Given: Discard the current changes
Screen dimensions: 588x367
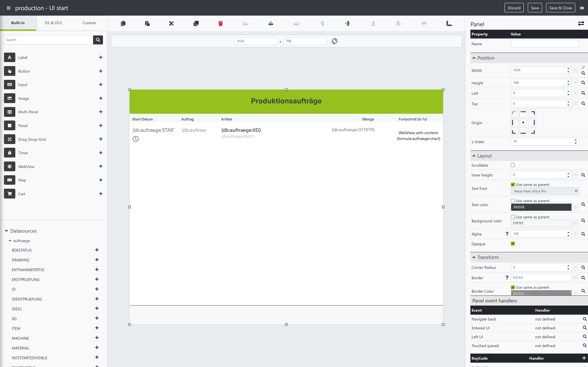Looking at the screenshot, I should 514,8.
